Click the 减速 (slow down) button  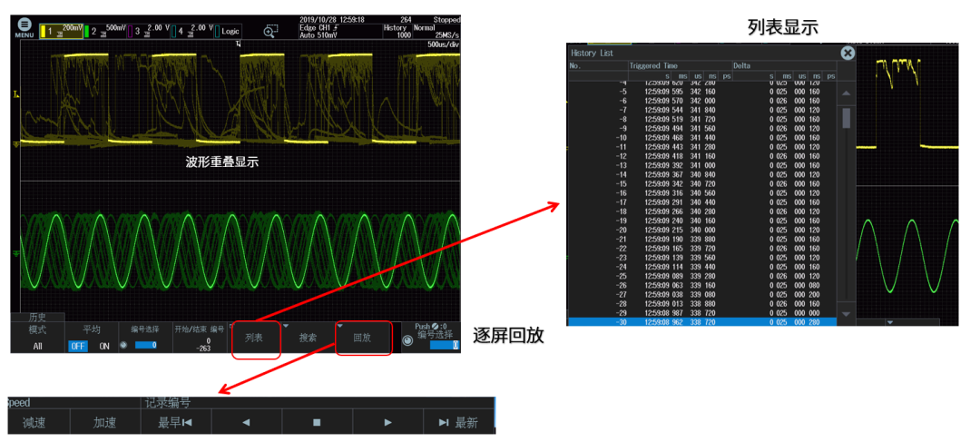(x=34, y=422)
